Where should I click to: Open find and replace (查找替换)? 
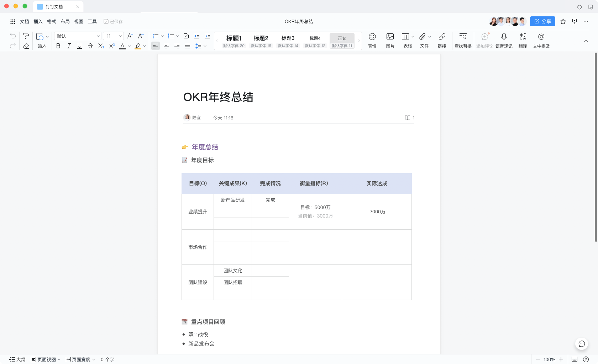pos(463,40)
